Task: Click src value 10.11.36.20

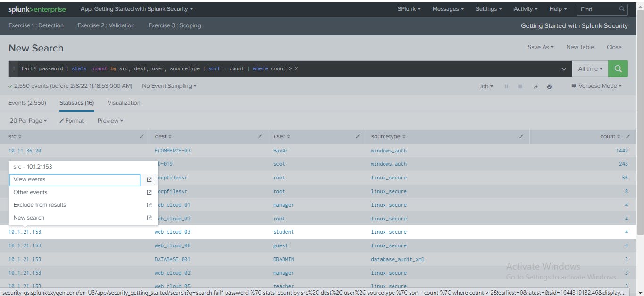Action: (x=25, y=151)
